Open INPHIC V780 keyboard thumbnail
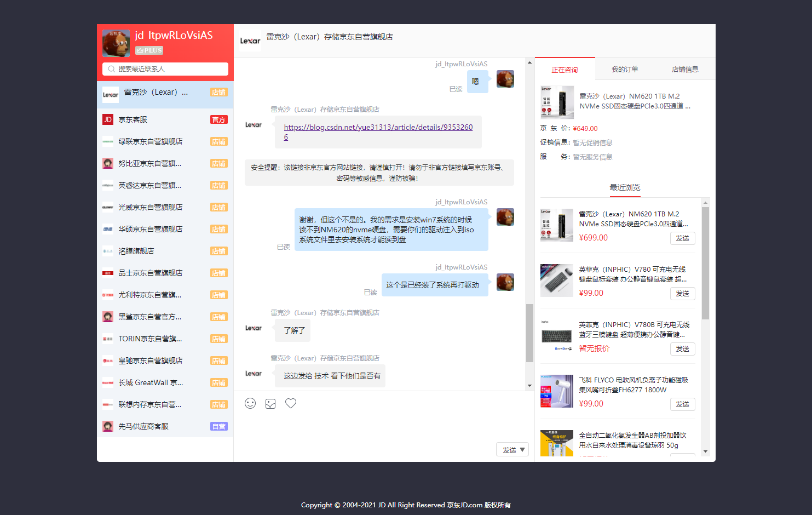Viewport: 812px width, 515px height. 557,281
